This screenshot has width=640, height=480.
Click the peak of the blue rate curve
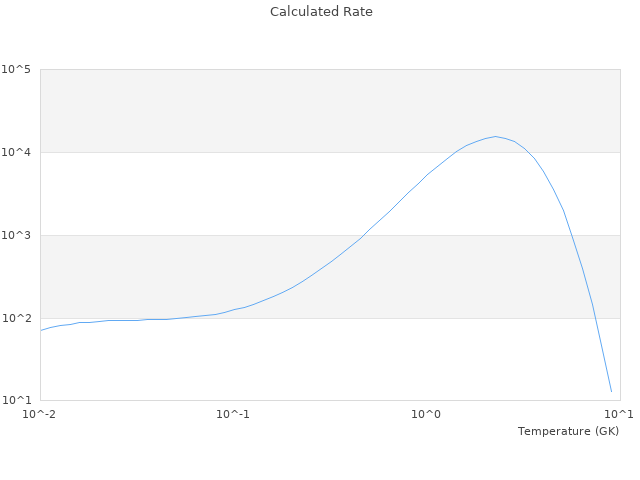click(495, 137)
